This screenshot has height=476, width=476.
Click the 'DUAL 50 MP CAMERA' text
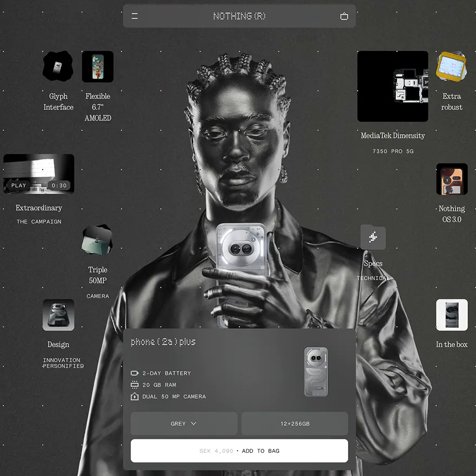click(174, 396)
